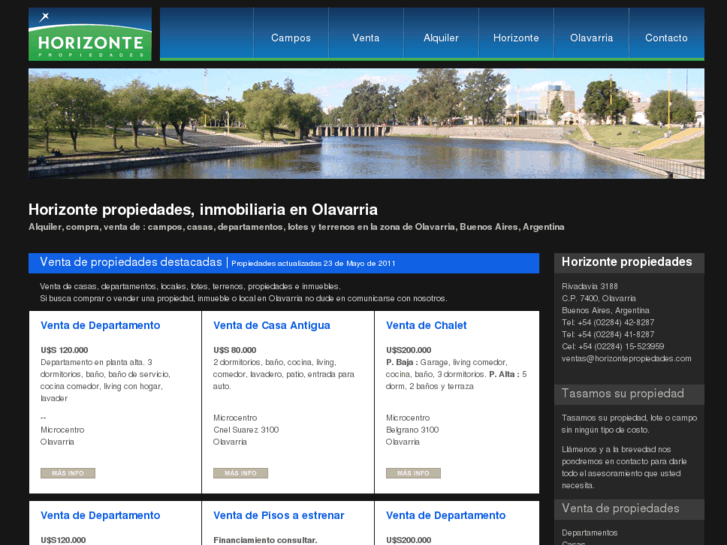Image resolution: width=727 pixels, height=545 pixels.
Task: Click the Belgrano 3100 address
Action: 412,430
